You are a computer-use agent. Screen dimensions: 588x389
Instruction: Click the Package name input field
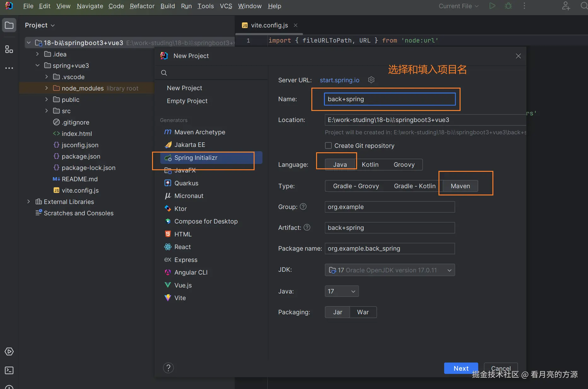point(390,248)
